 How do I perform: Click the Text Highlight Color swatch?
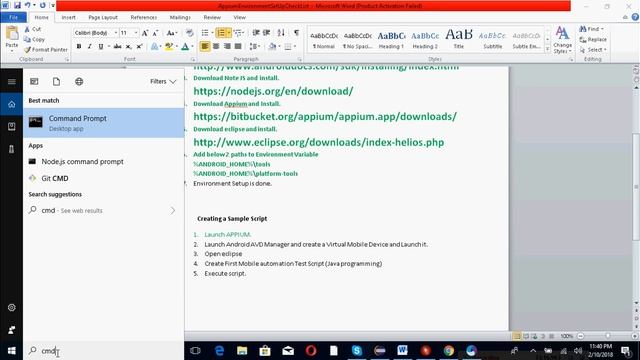pyautogui.click(x=168, y=47)
